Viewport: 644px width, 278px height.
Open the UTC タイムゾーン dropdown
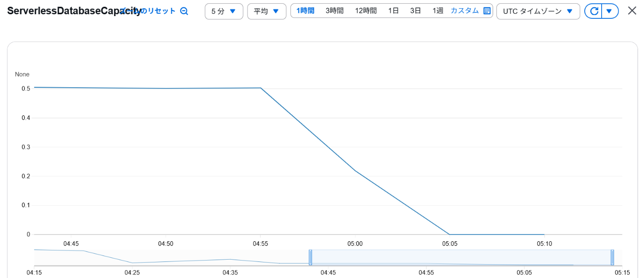pyautogui.click(x=538, y=11)
